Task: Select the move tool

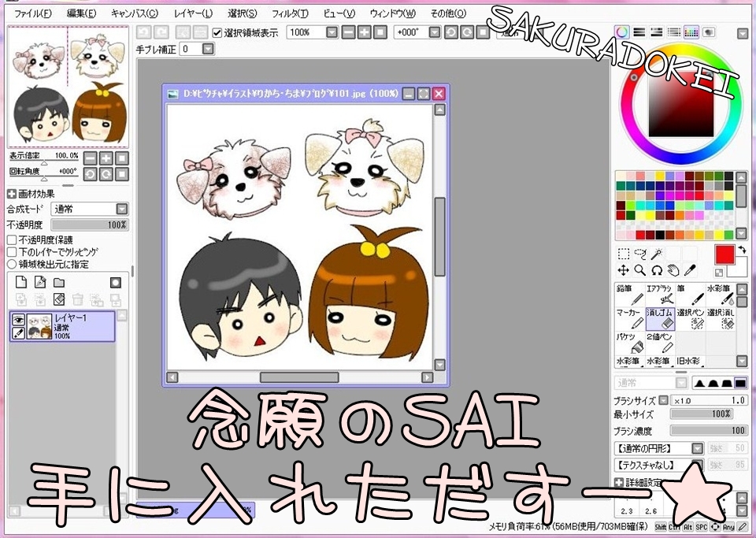Action: pos(624,270)
